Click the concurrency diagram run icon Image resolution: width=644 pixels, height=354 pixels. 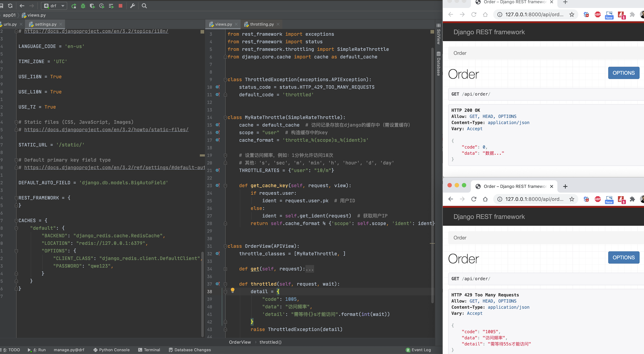pyautogui.click(x=111, y=6)
